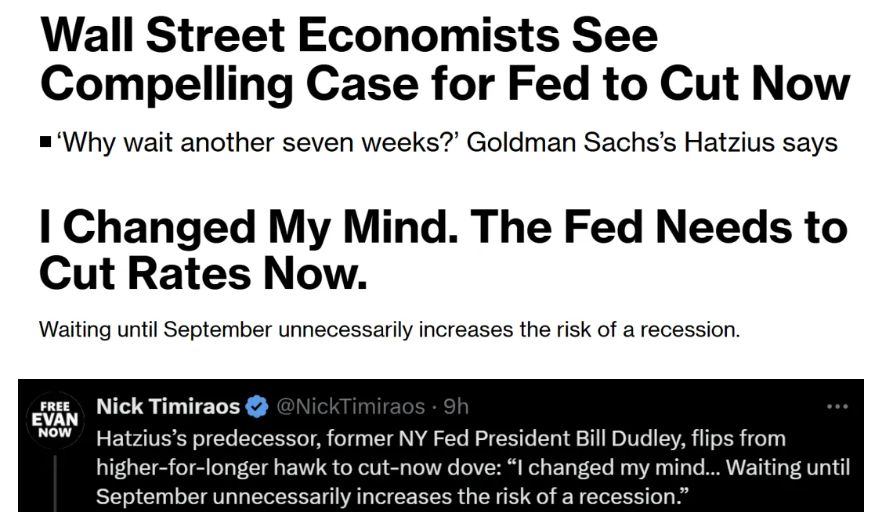Image resolution: width=881 pixels, height=523 pixels.
Task: Open I Changed My Mind headline article
Action: pyautogui.click(x=443, y=250)
